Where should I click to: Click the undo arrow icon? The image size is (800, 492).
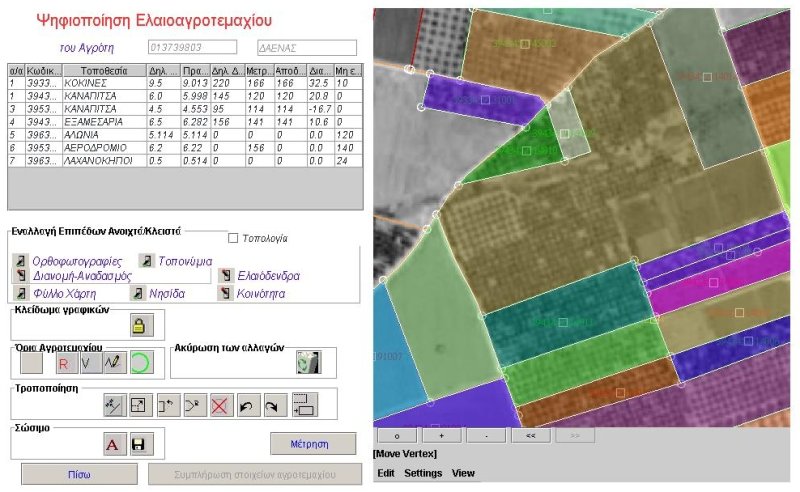coord(247,405)
